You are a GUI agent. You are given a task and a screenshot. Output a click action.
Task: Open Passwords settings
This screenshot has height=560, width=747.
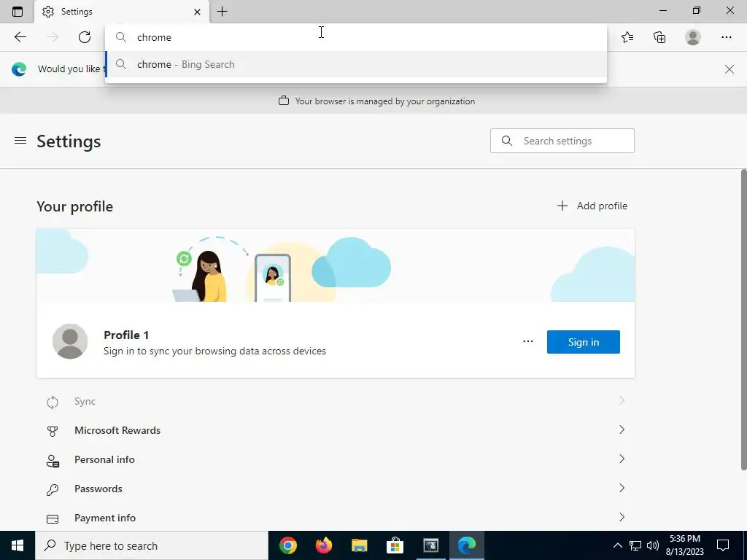click(336, 489)
